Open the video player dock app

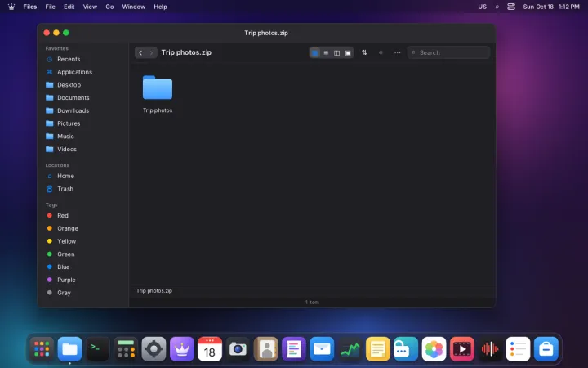462,349
